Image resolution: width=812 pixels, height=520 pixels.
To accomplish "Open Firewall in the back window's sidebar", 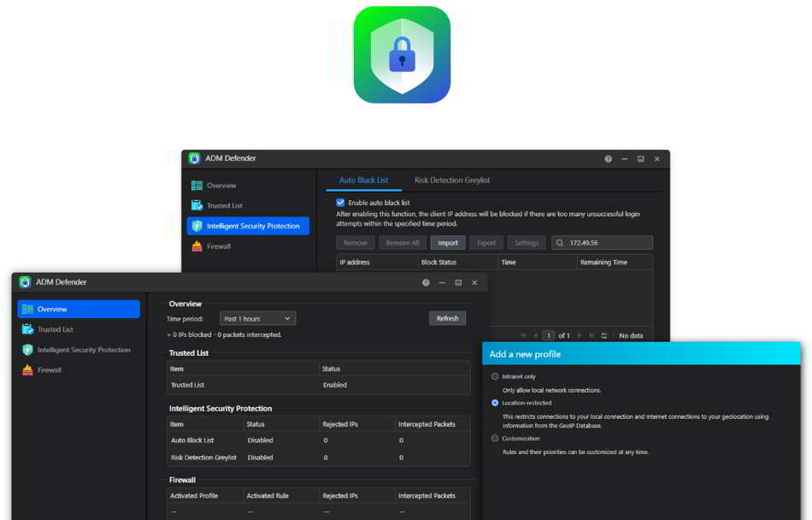I will click(x=248, y=246).
